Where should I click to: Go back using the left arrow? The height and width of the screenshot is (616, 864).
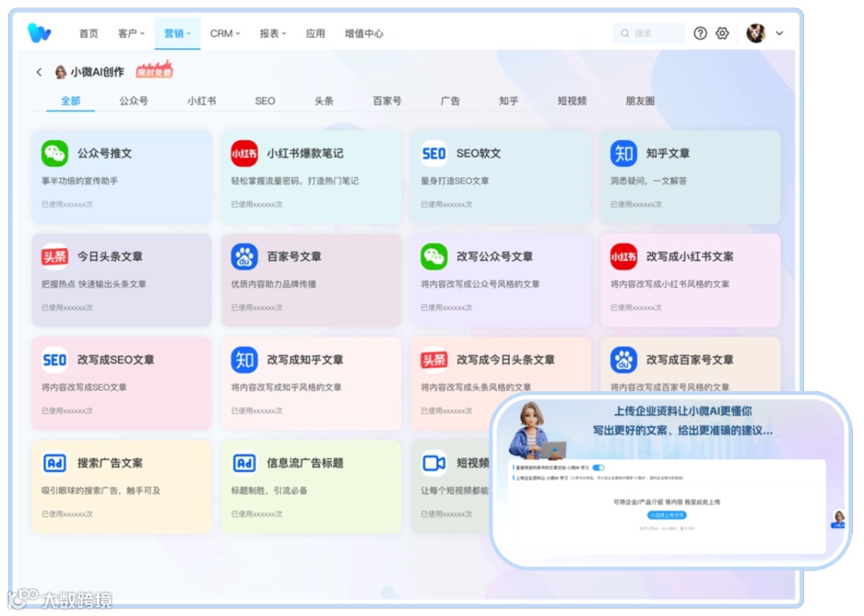point(39,72)
